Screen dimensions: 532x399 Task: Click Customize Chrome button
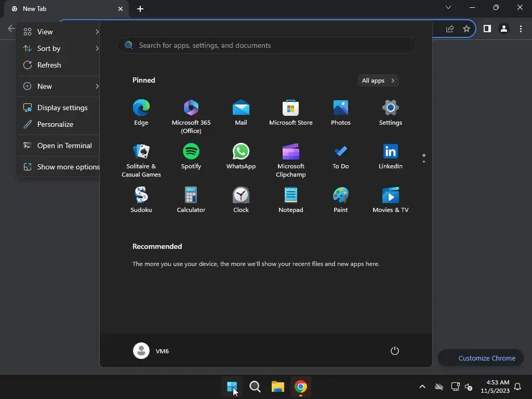point(481,358)
